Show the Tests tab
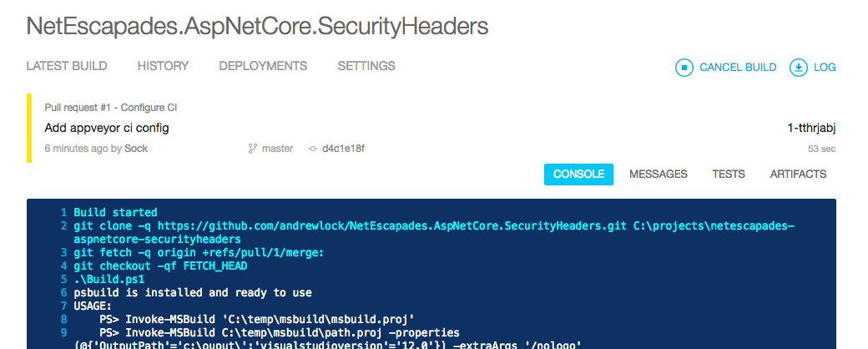This screenshot has height=349, width=868. [729, 174]
